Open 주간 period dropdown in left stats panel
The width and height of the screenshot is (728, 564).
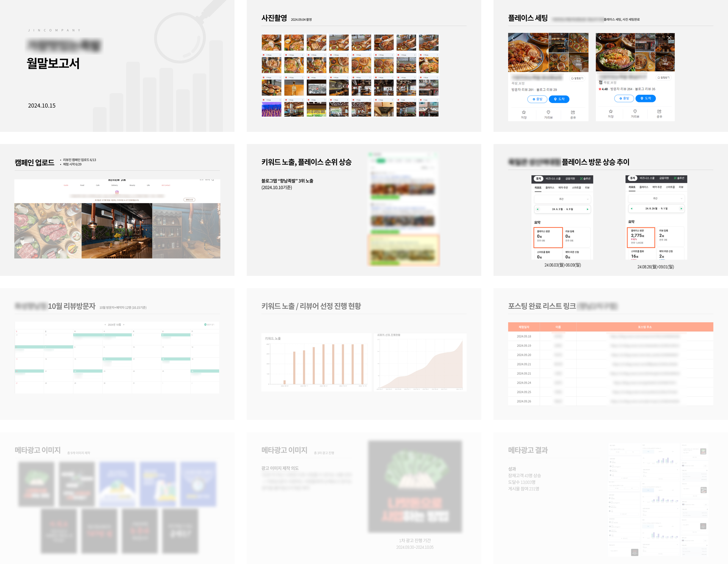(x=562, y=199)
